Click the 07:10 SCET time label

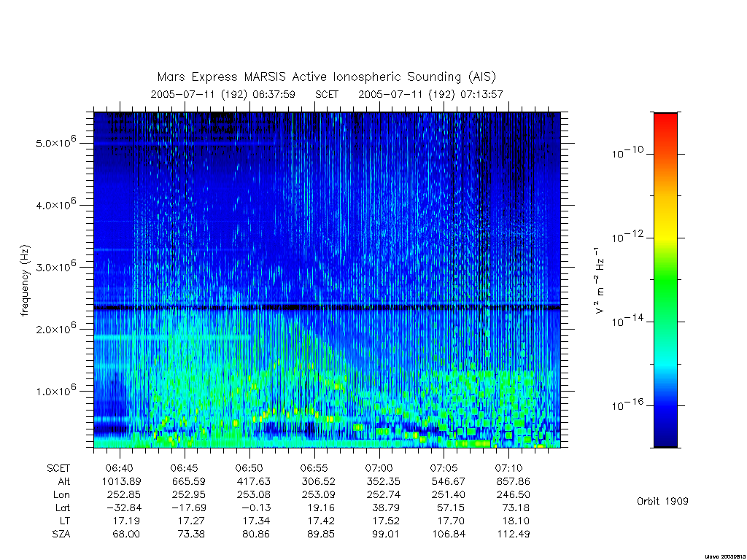pyautogui.click(x=508, y=468)
